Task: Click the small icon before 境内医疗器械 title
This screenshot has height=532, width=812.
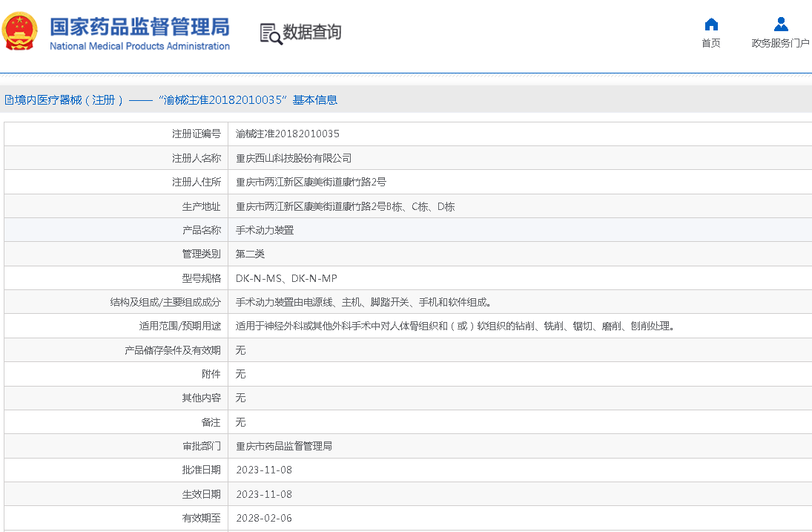Action: coord(7,100)
